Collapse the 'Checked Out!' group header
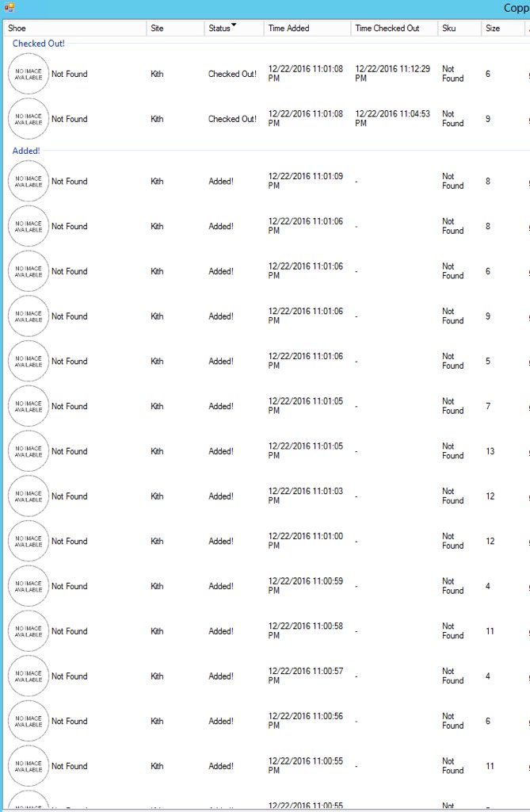Screen dimensions: 530x812 coord(39,44)
